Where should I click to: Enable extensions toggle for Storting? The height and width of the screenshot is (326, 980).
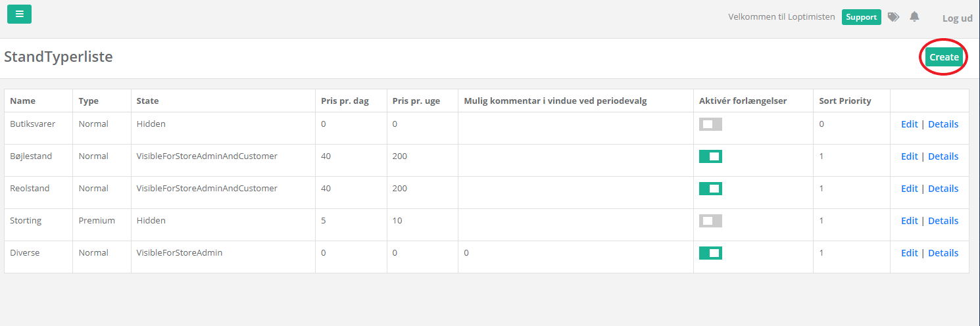point(710,221)
